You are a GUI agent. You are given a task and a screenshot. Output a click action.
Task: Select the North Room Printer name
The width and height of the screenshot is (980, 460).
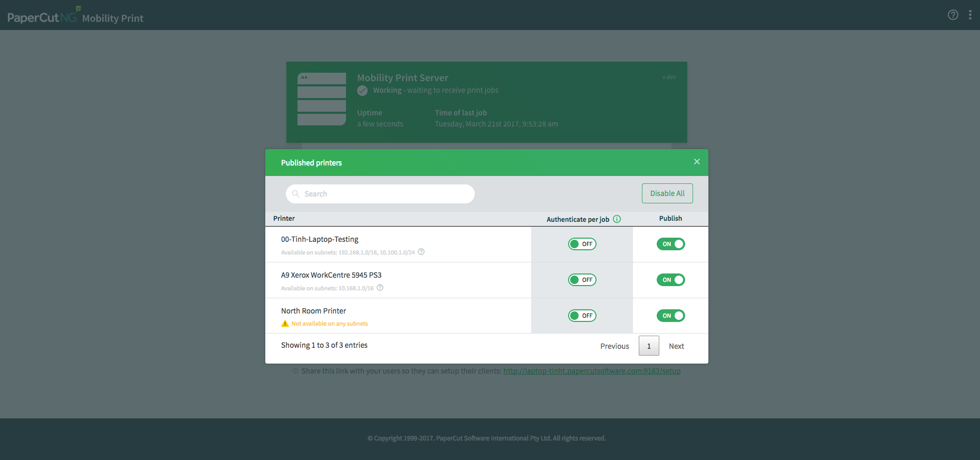click(313, 311)
